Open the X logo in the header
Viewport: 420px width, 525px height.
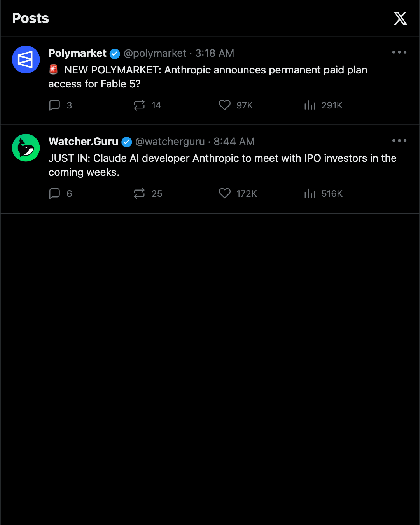coord(400,18)
